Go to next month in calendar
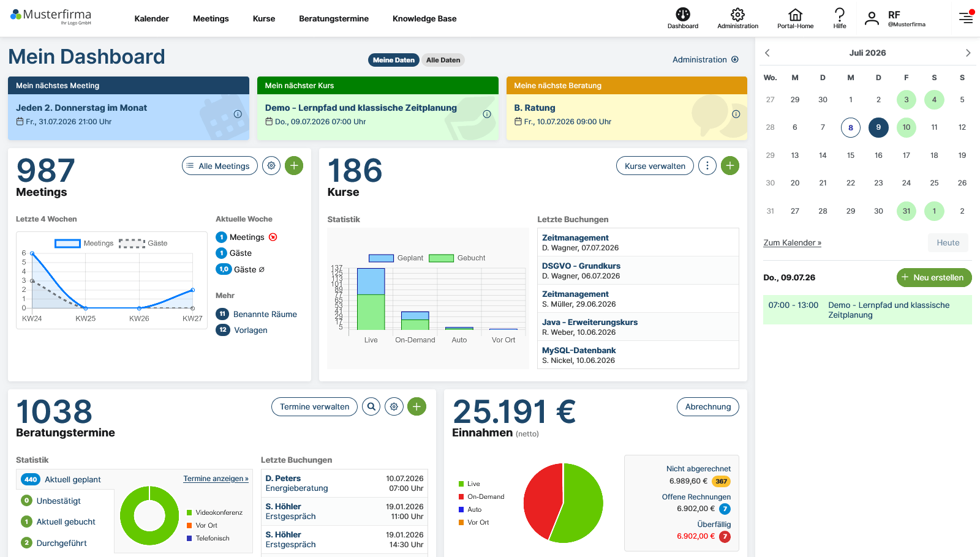This screenshot has height=557, width=980. 968,53
